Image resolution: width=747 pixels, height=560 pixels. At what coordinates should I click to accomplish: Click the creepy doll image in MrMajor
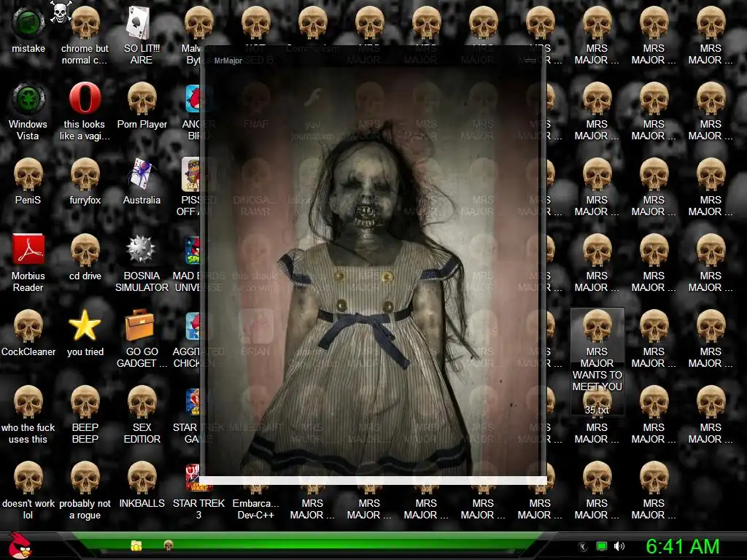(x=373, y=271)
